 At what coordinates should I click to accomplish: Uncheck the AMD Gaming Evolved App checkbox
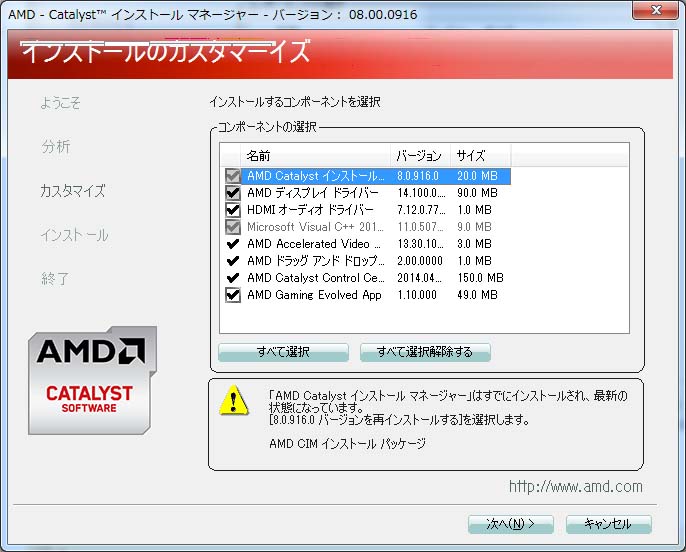[233, 295]
